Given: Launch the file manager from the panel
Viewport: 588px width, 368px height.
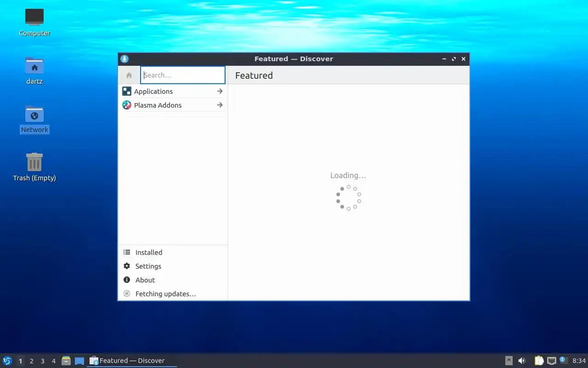Looking at the screenshot, I should [x=66, y=361].
